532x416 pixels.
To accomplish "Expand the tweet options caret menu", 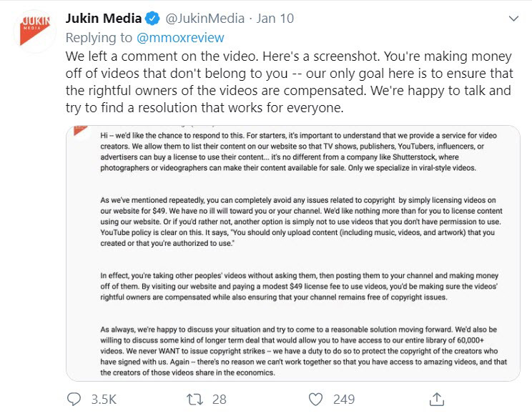I will tap(512, 18).
